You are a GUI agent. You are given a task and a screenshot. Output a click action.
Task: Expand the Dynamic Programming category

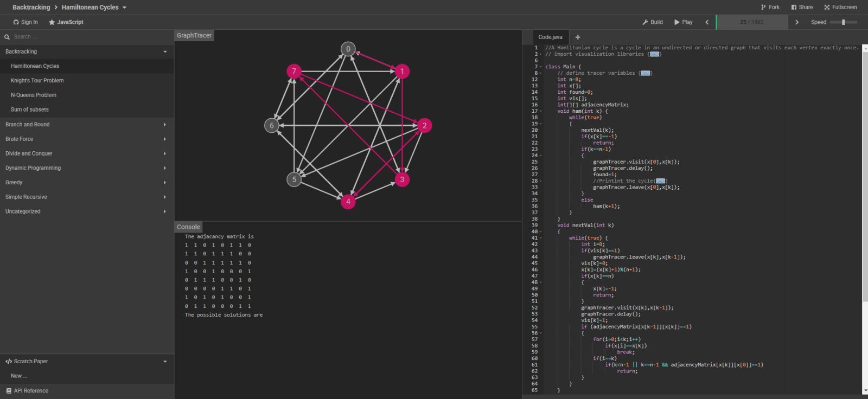[x=165, y=168]
